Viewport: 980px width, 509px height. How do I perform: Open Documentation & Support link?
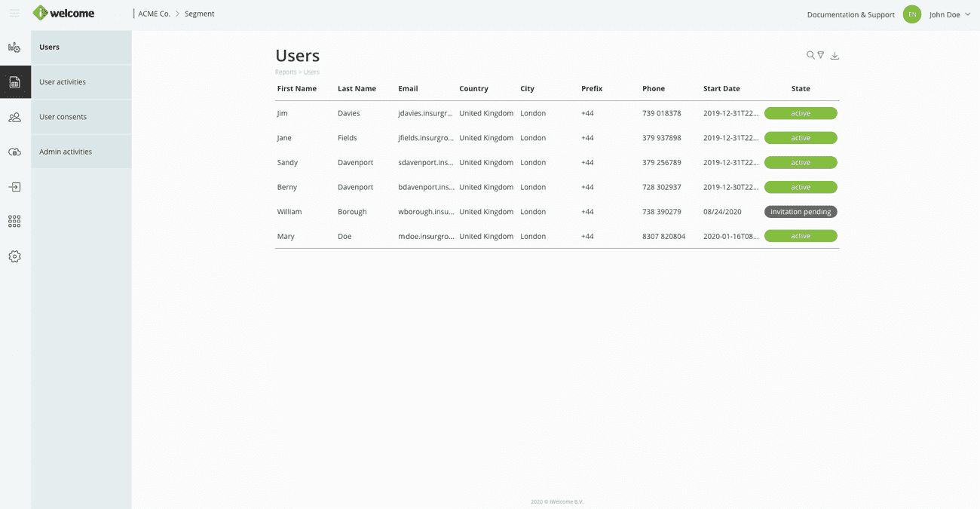[850, 14]
